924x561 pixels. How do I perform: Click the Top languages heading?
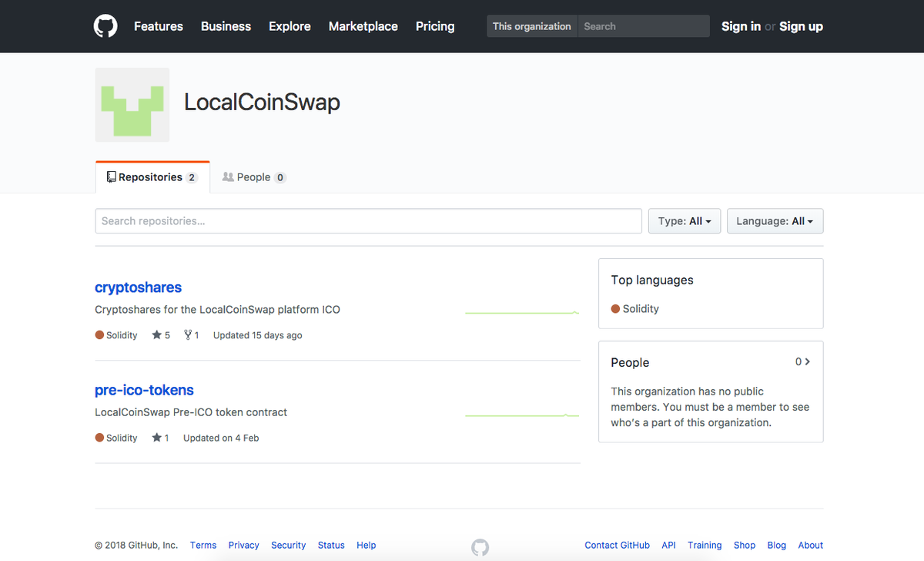point(652,280)
